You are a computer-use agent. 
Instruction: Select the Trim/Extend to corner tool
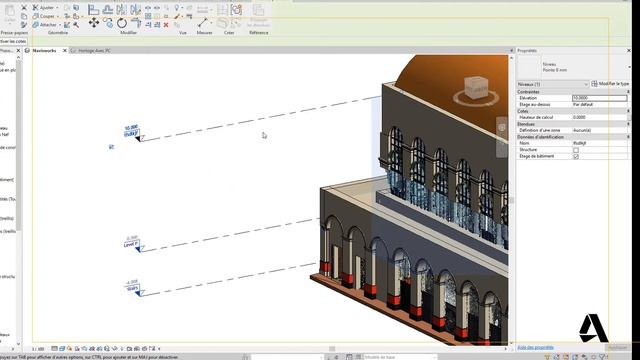136,23
